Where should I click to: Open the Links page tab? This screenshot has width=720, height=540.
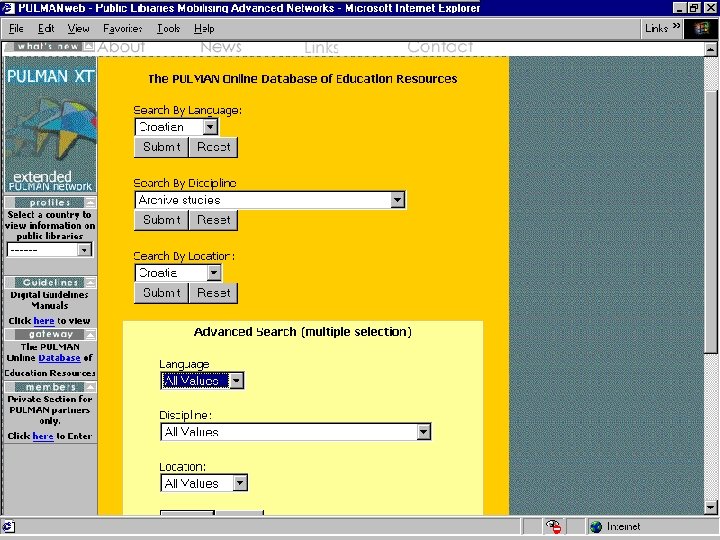(x=321, y=47)
